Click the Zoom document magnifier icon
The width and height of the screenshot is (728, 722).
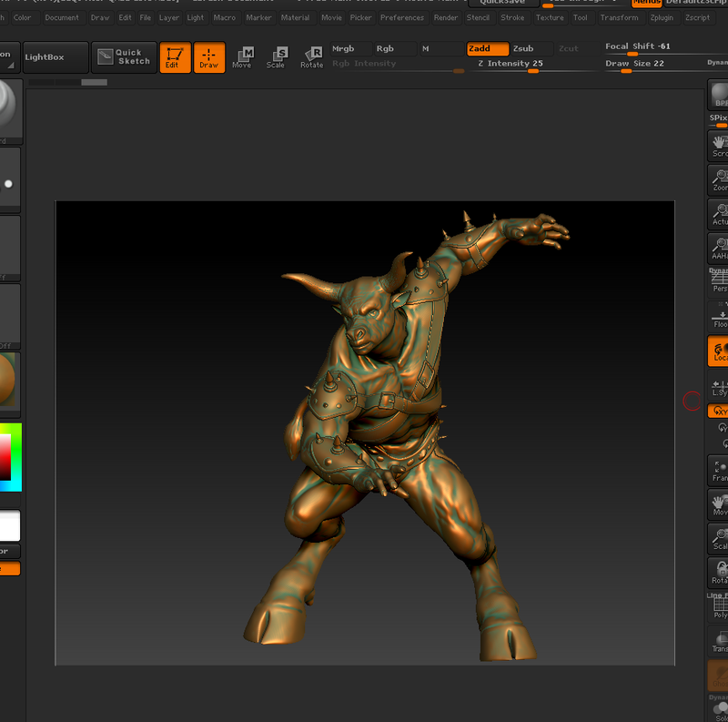(718, 179)
